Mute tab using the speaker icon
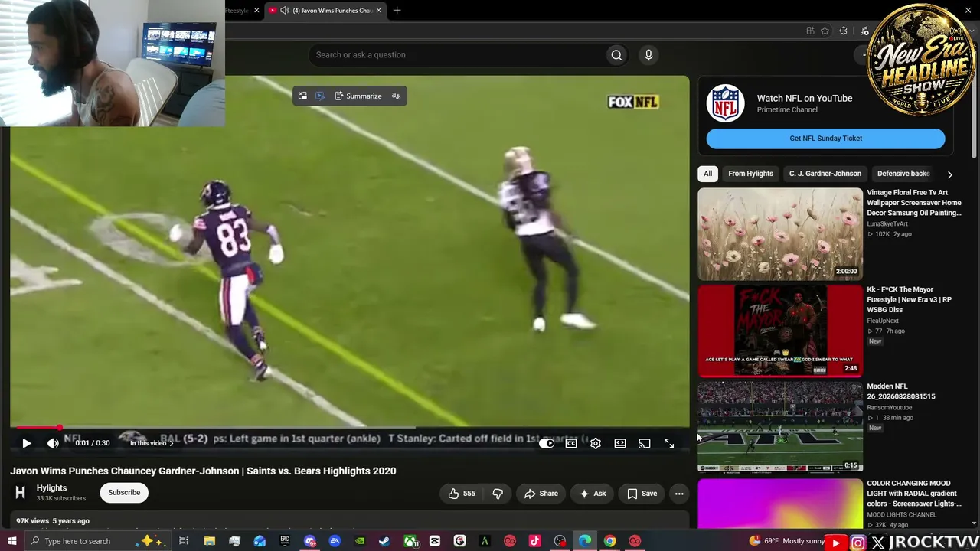This screenshot has height=551, width=980. pos(285,11)
